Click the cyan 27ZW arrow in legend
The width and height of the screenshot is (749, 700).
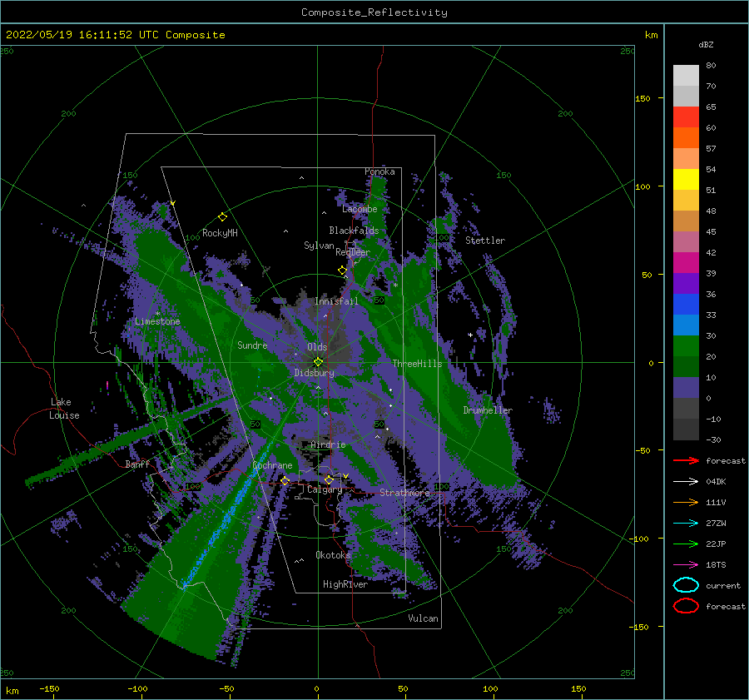686,524
